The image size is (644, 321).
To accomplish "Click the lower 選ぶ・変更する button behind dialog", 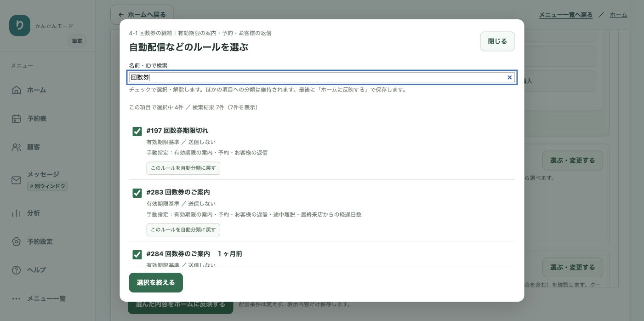I will 572,267.
